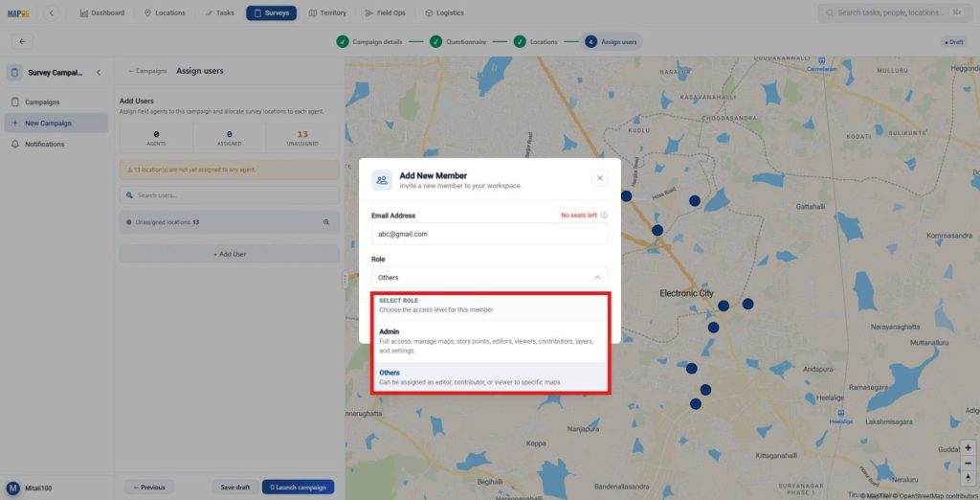Click the magnifier icon on Unassigned locations row
980x500 pixels.
point(325,222)
